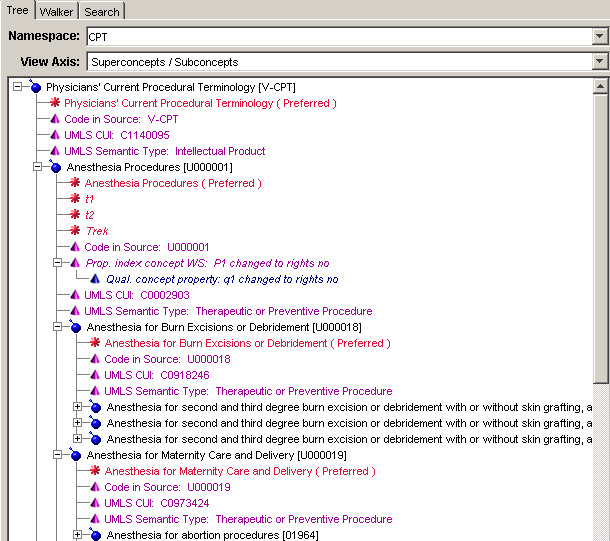
Task: Click the blue concept icon beside Anesthesia Procedures [U000001]
Action: pos(55,167)
